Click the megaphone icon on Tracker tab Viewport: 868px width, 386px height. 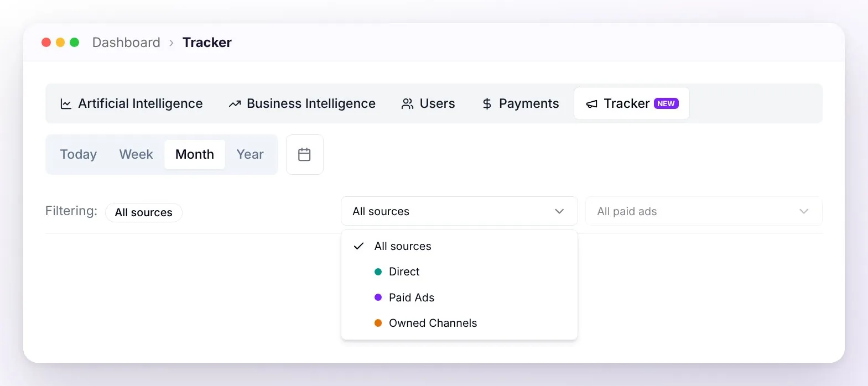point(592,104)
